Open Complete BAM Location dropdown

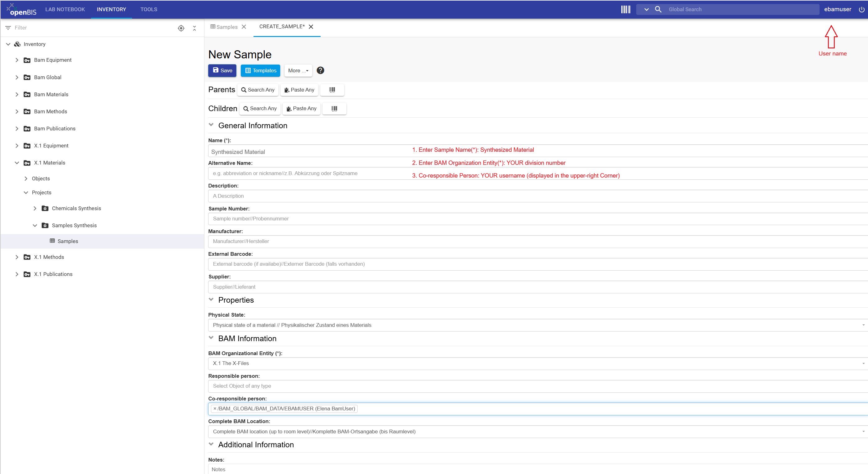point(538,431)
